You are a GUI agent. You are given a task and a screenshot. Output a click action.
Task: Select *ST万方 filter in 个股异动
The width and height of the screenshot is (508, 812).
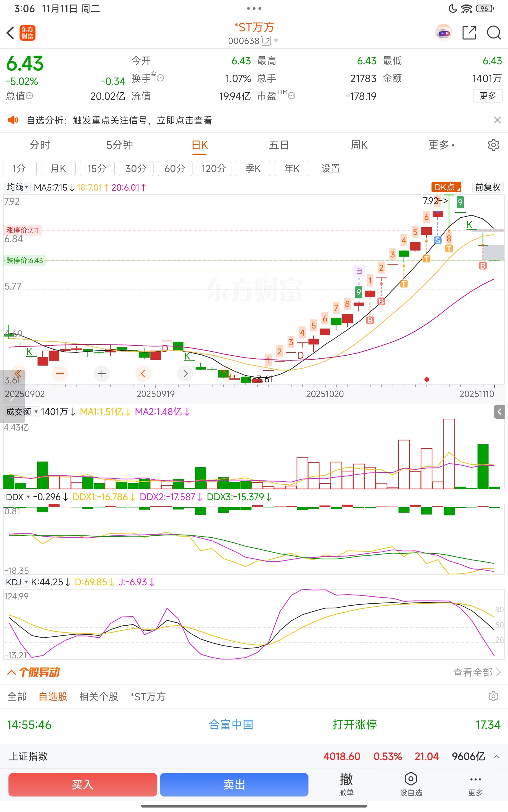pos(148,697)
